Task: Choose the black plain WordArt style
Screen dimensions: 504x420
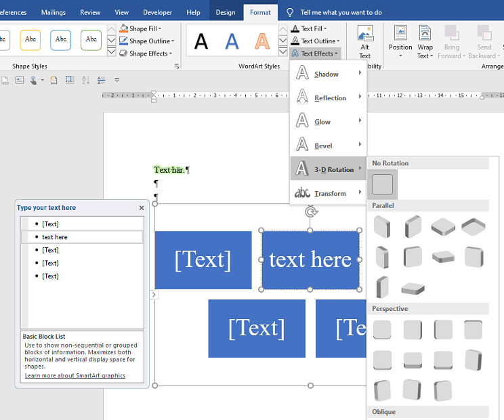Action: pos(201,41)
